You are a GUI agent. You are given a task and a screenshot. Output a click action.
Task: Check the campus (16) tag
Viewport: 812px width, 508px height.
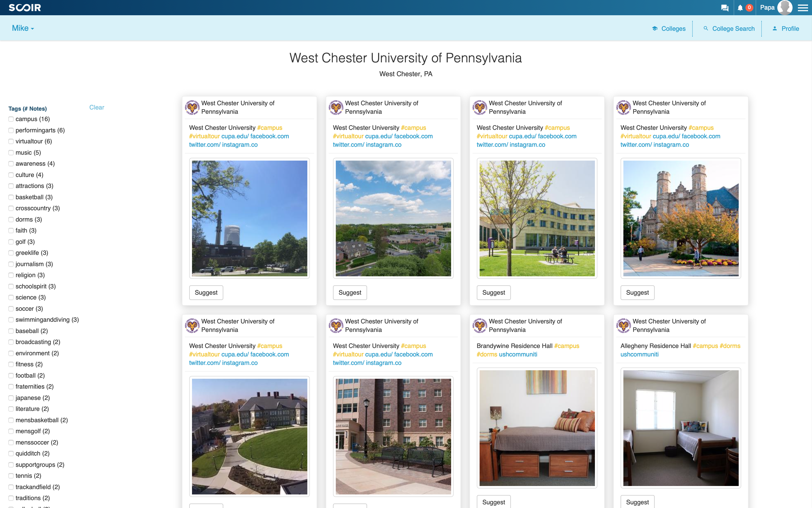11,119
